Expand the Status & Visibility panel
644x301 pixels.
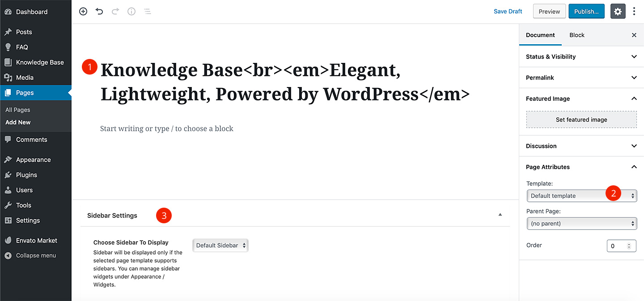coord(582,57)
